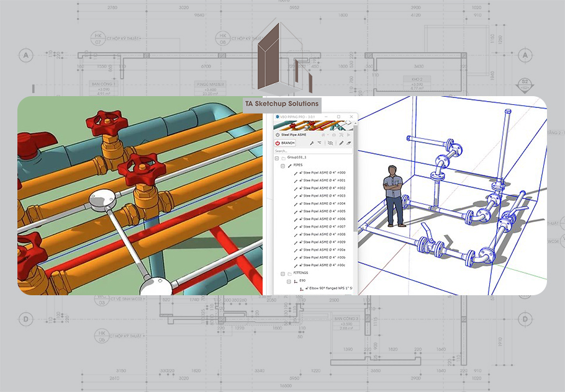Click the pipes banner image in VBO panel

coord(313,126)
